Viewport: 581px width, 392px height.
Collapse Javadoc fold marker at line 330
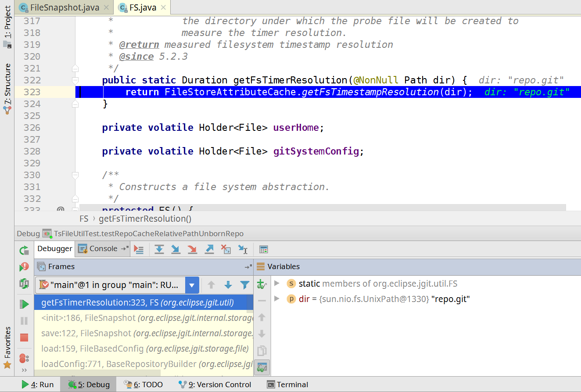75,175
